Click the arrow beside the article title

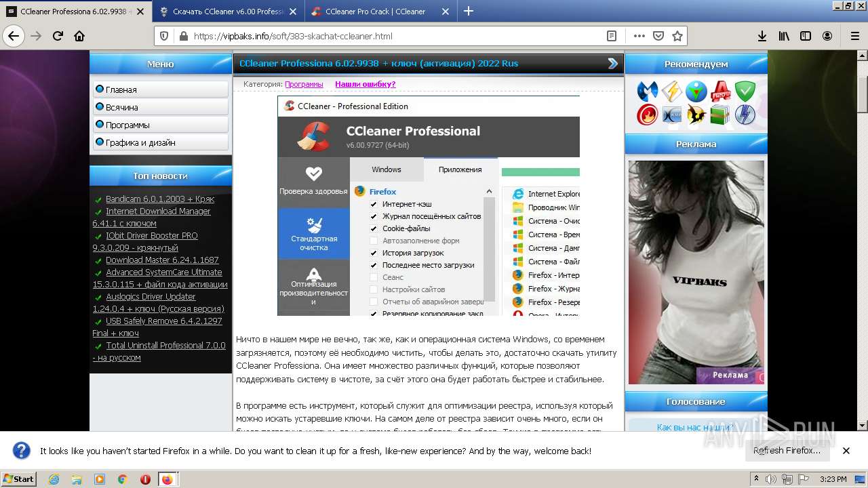click(613, 63)
